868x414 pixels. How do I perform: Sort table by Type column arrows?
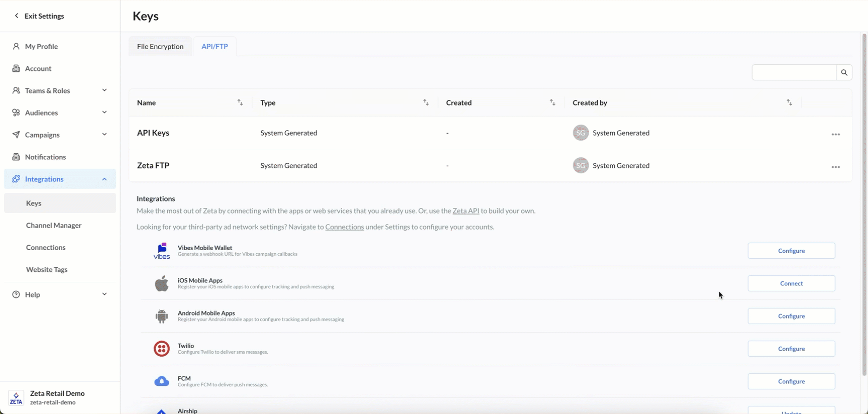tap(426, 102)
